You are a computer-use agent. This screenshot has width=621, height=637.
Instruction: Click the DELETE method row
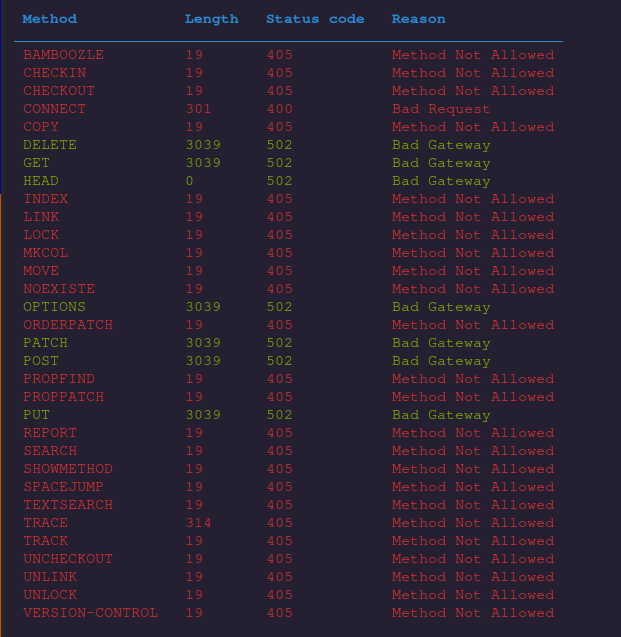[x=50, y=145]
